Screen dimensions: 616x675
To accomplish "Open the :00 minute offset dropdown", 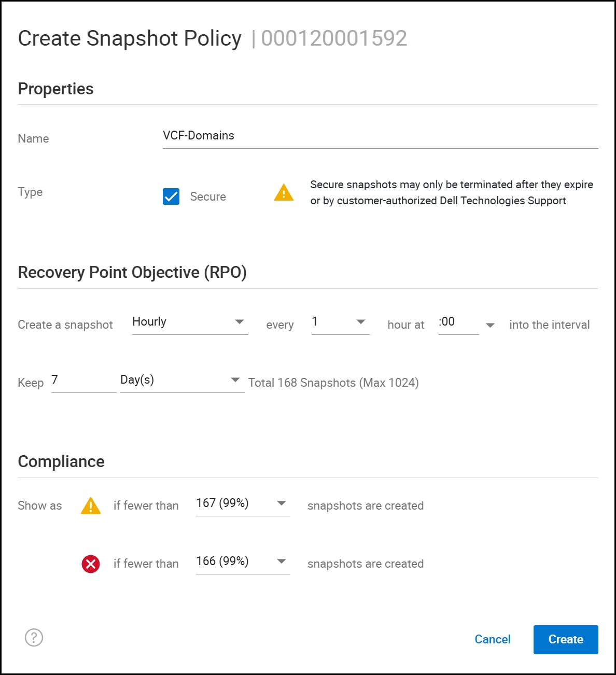I will (467, 323).
